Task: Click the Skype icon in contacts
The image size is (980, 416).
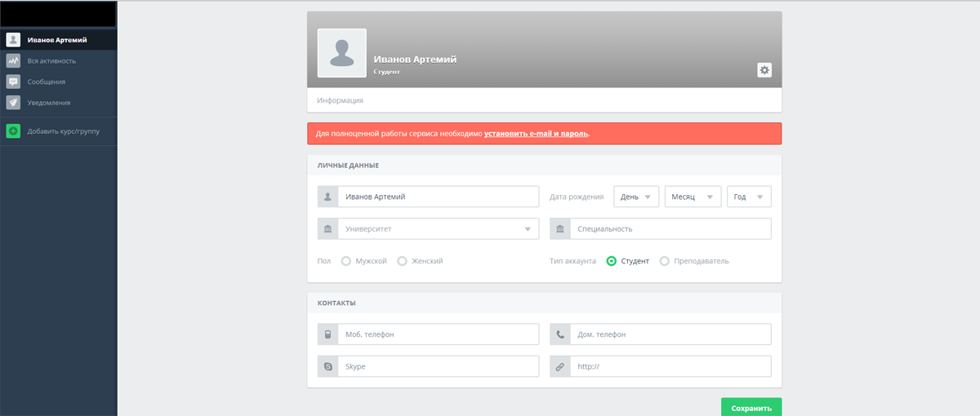Action: point(327,367)
